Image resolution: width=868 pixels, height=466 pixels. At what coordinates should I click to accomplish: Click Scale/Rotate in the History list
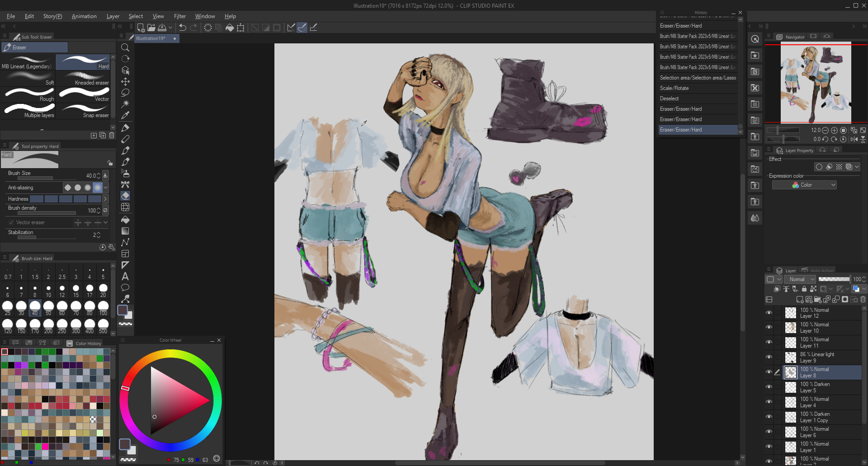tap(674, 88)
